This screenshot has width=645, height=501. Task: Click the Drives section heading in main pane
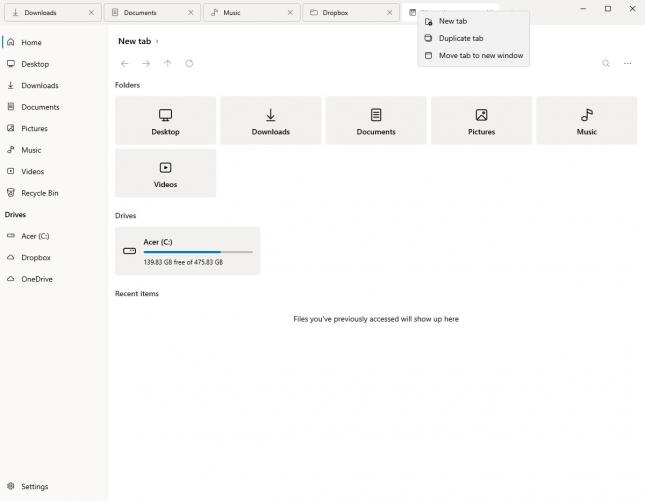[125, 216]
